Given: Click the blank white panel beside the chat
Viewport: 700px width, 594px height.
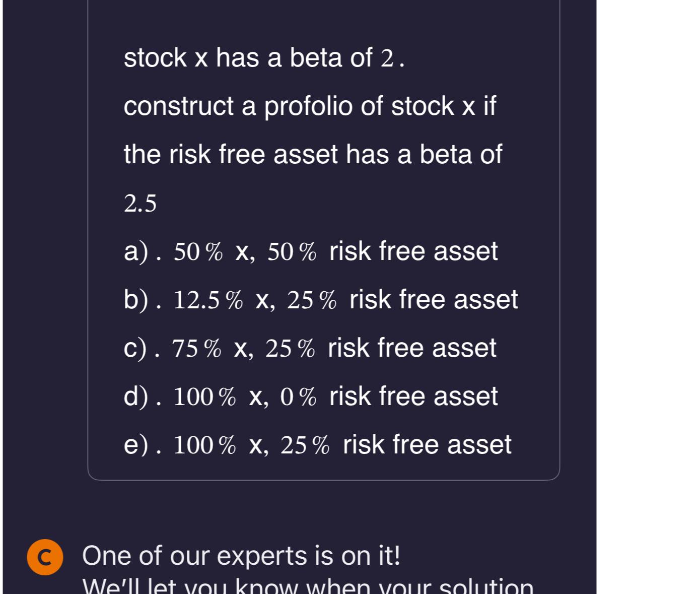Looking at the screenshot, I should click(648, 297).
